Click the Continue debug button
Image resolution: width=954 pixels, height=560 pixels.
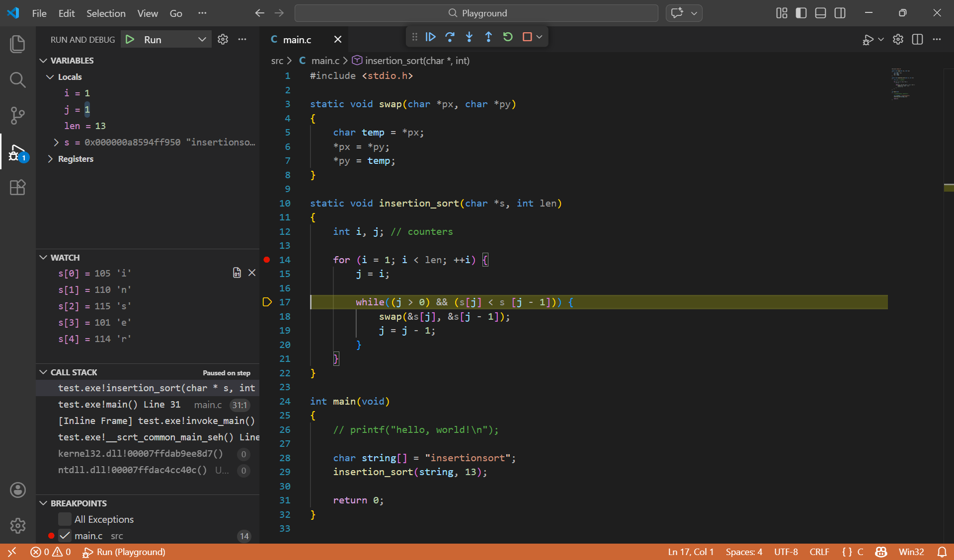[430, 37]
